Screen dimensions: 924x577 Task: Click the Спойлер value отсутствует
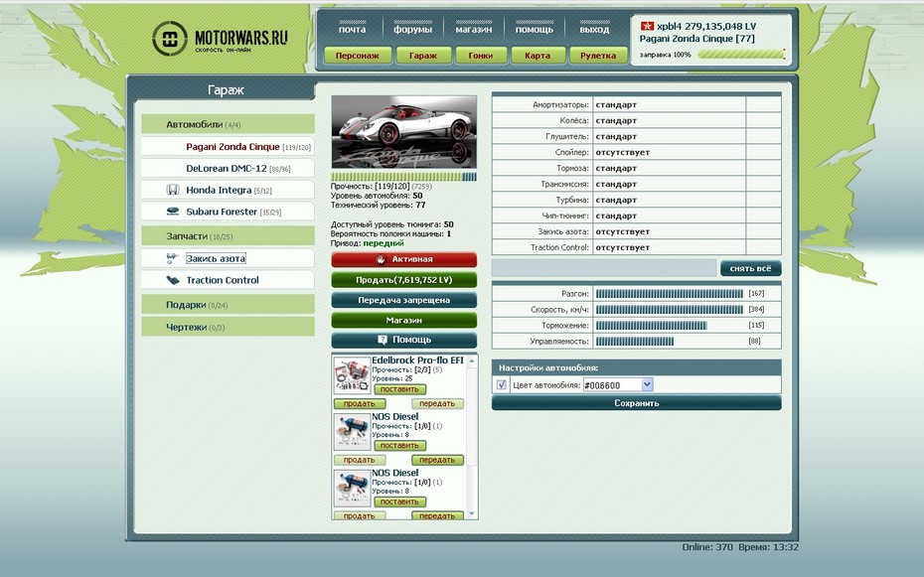622,152
